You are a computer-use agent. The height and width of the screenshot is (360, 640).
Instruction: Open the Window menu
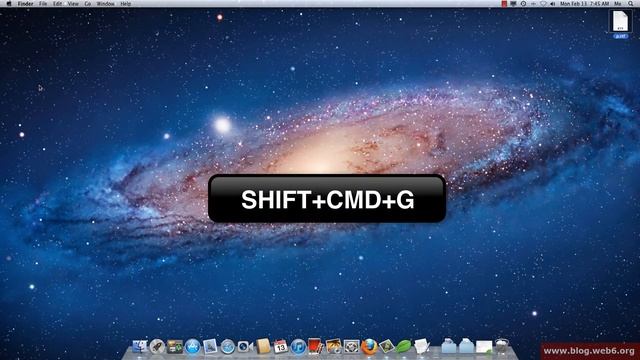pos(105,4)
